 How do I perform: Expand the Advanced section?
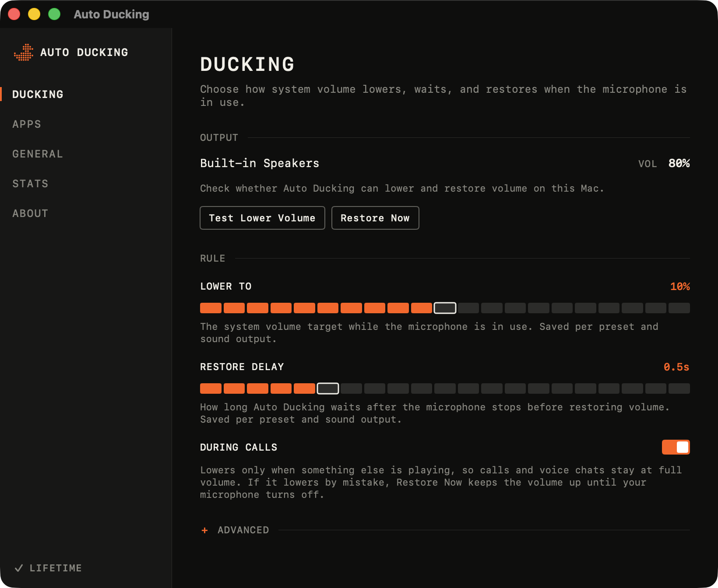point(243,530)
